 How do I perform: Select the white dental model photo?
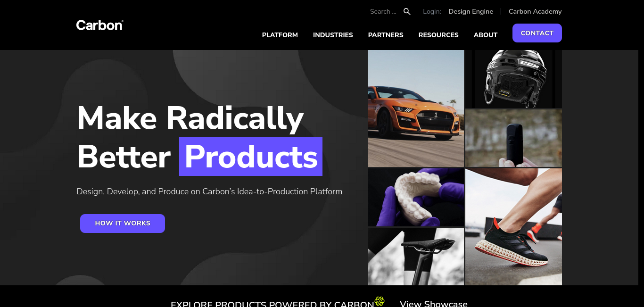(416, 197)
